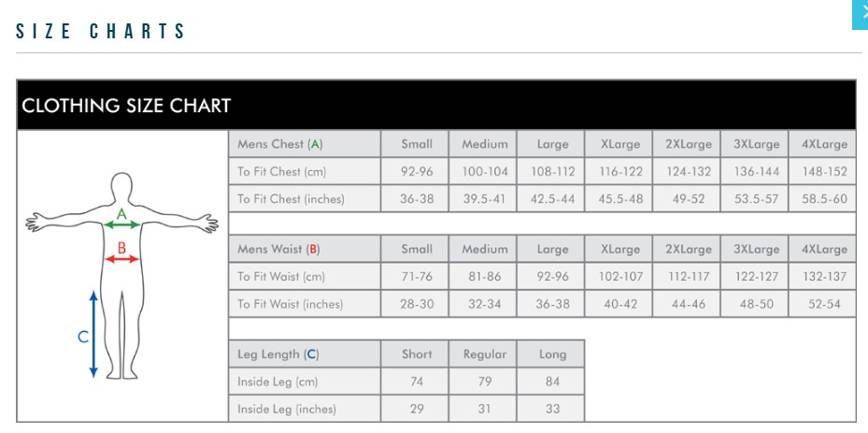
Task: Click the blue leg length arrow C
Action: point(93,334)
